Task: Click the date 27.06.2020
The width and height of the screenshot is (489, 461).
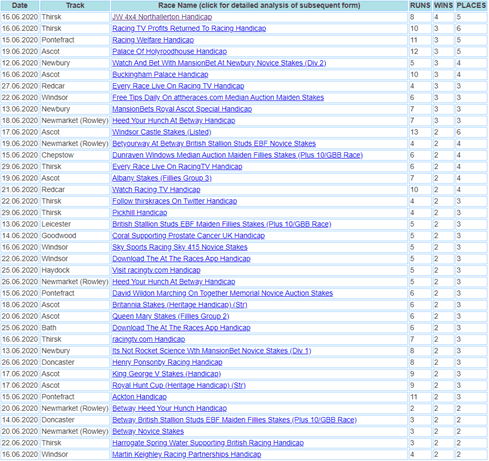Action: [20, 86]
